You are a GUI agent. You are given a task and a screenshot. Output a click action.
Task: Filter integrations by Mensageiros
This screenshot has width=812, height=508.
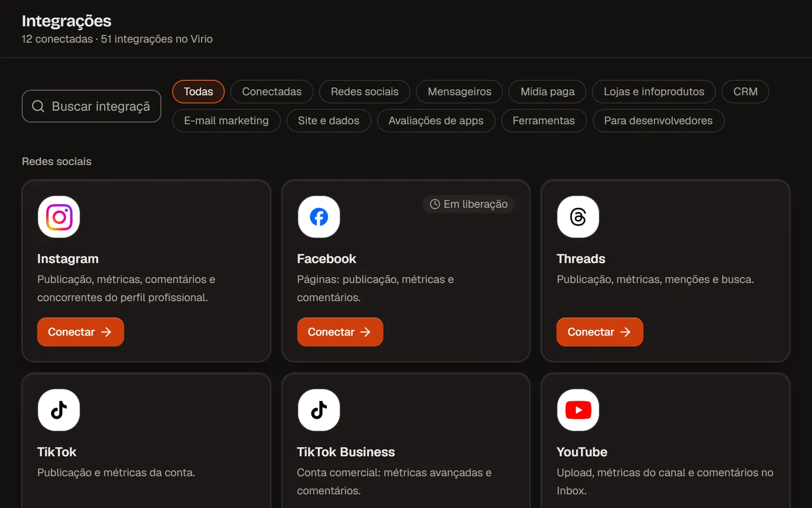[459, 91]
